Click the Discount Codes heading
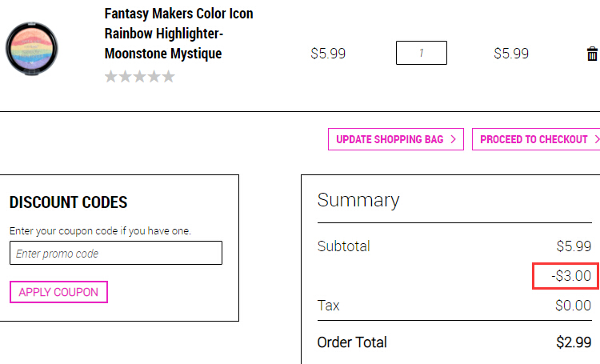600x364 pixels. coord(68,202)
